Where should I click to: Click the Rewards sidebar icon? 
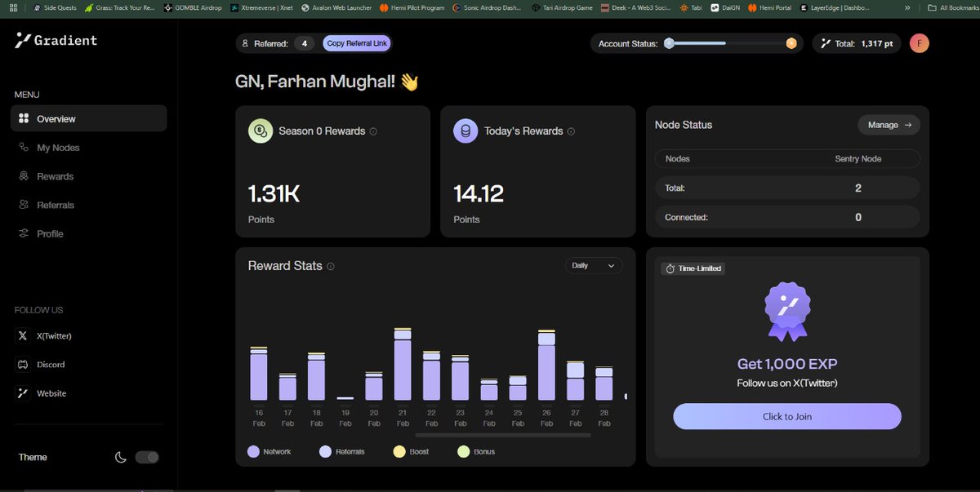[23, 176]
